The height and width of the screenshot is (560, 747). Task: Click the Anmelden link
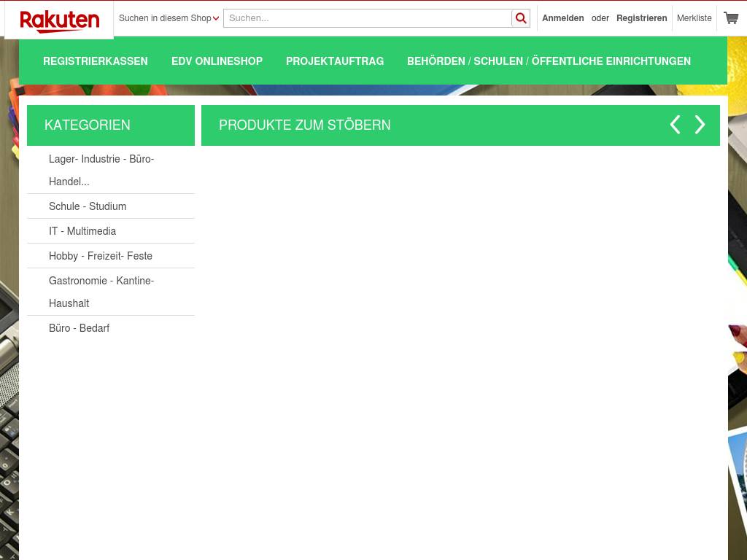(562, 18)
